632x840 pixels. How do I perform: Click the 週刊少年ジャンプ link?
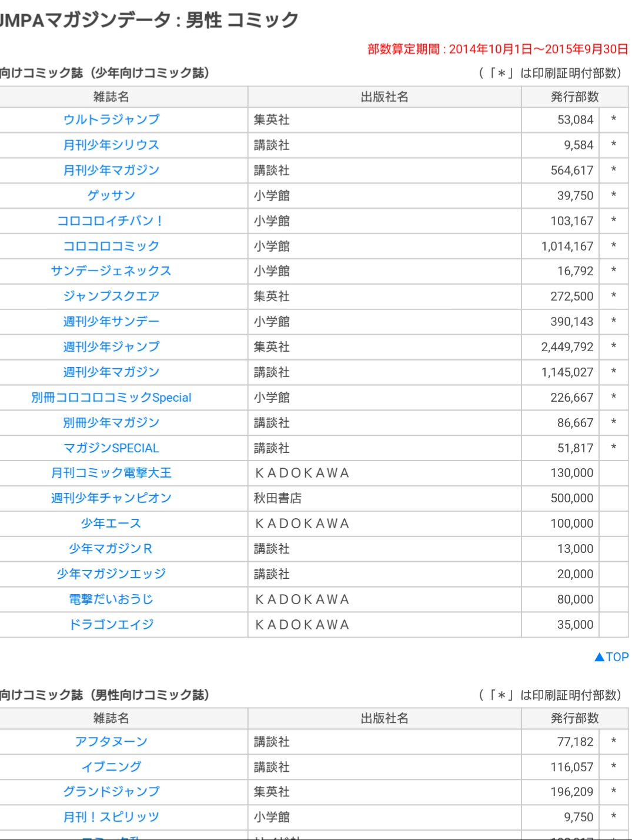coord(111,346)
